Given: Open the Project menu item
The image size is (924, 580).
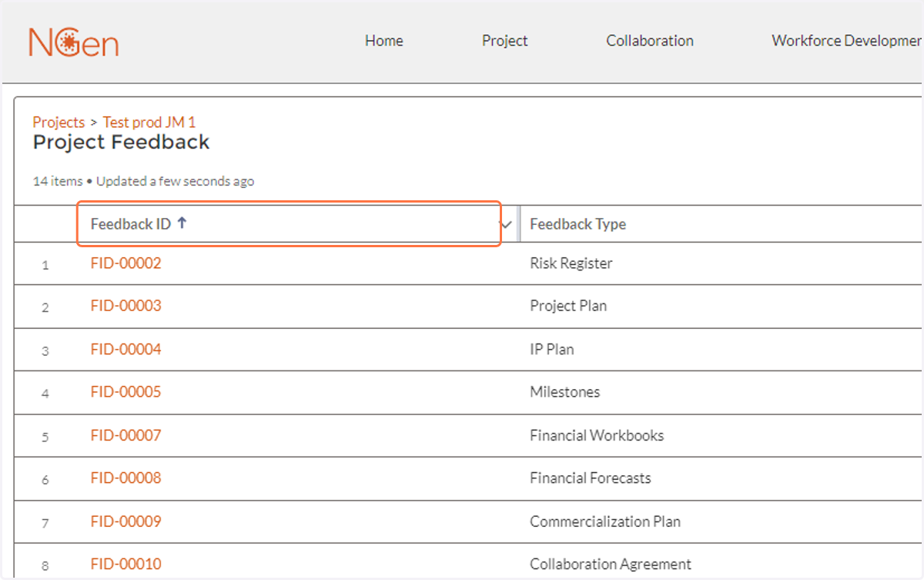Looking at the screenshot, I should [x=504, y=41].
